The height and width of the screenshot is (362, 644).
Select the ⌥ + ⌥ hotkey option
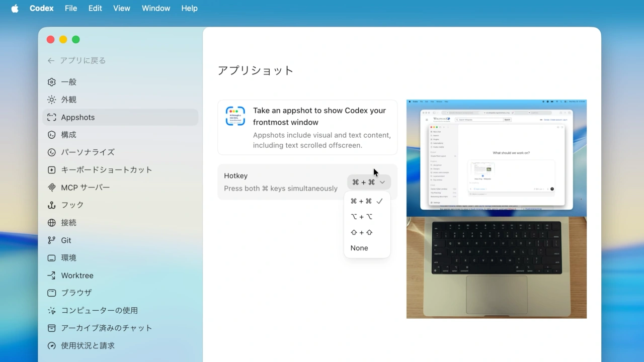tap(367, 217)
